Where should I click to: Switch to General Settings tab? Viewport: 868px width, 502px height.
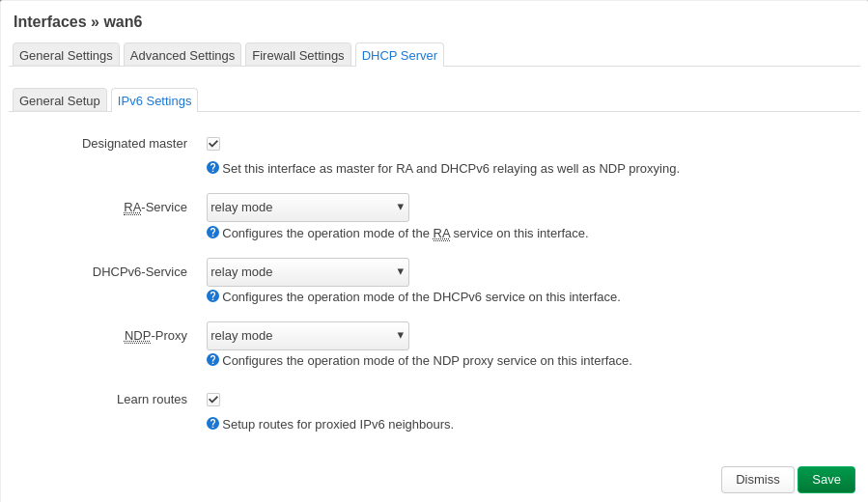(66, 55)
